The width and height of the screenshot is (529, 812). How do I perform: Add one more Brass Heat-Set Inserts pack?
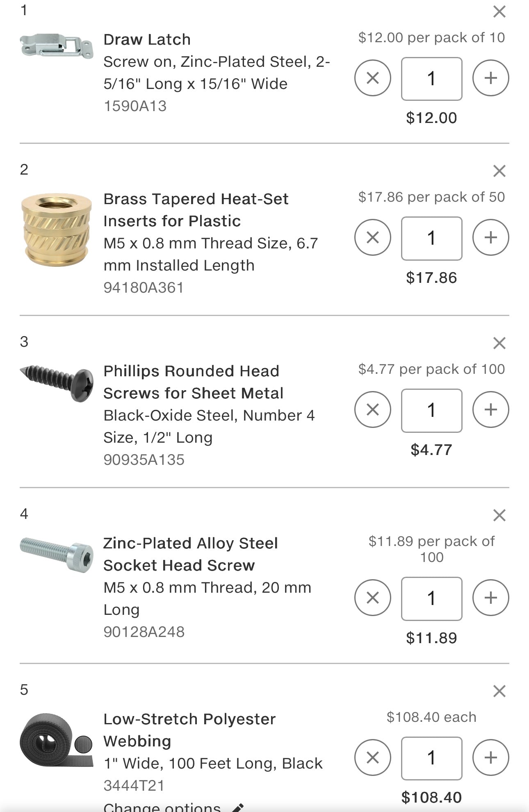490,237
